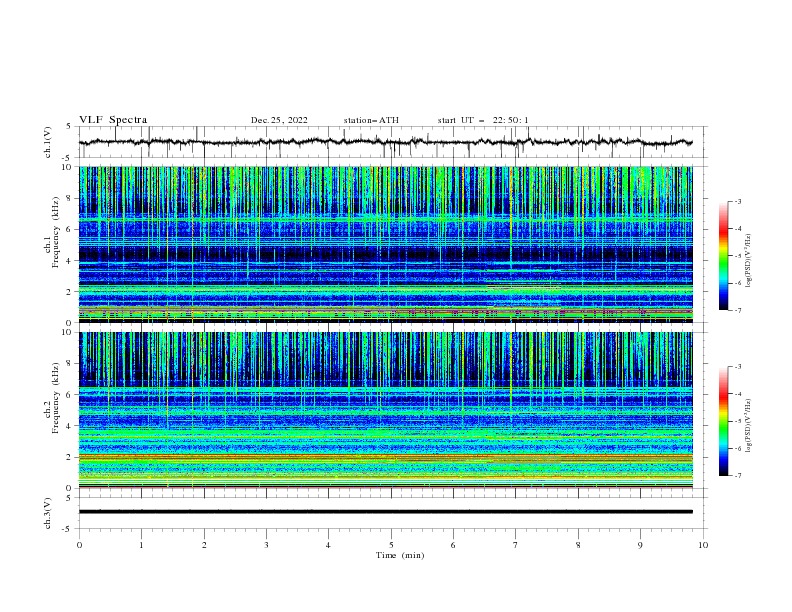The image size is (792, 612).
Task: Click the "ch.2 Frequency (kHz)" axis label
Action: click(x=51, y=398)
